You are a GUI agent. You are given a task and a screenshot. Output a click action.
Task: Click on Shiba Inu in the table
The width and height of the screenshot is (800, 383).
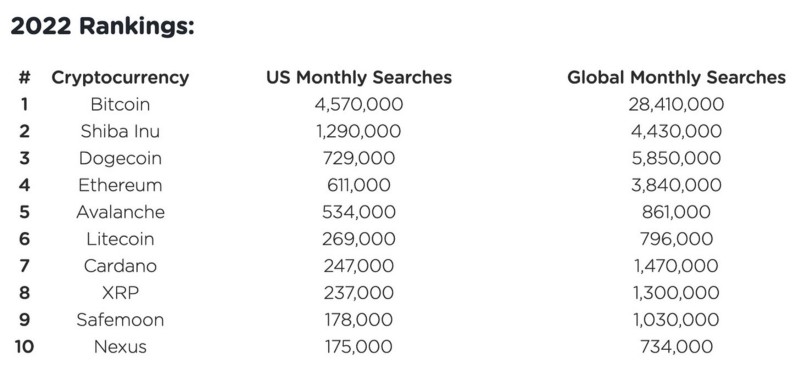[x=120, y=132]
